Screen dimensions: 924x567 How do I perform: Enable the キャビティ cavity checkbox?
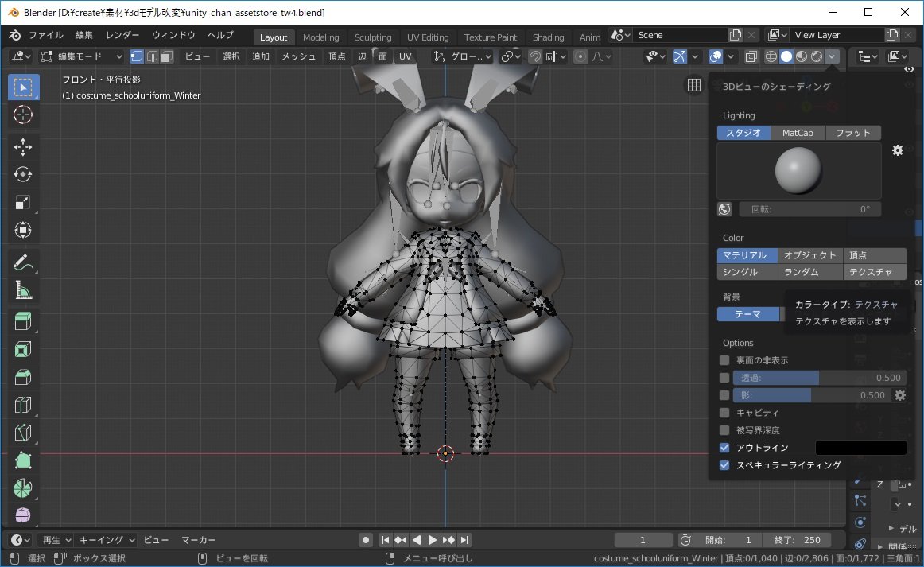[724, 413]
